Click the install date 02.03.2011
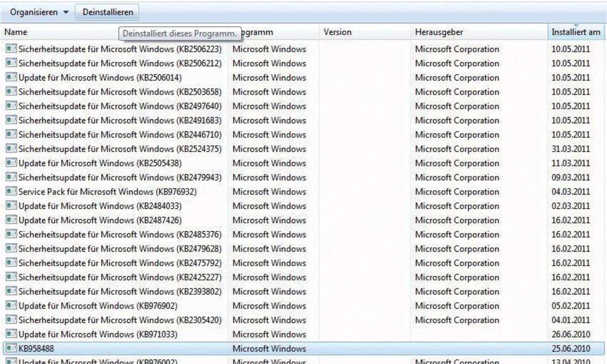The height and width of the screenshot is (364, 607). tap(571, 206)
